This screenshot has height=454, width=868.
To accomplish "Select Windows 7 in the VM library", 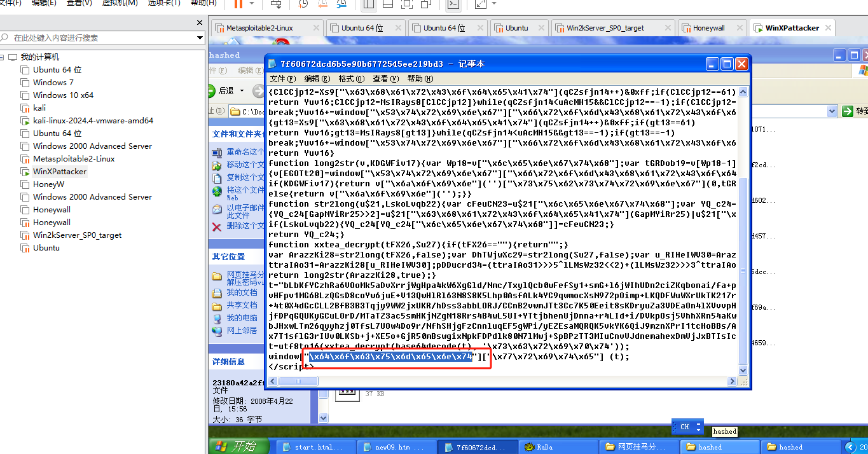I will [53, 83].
